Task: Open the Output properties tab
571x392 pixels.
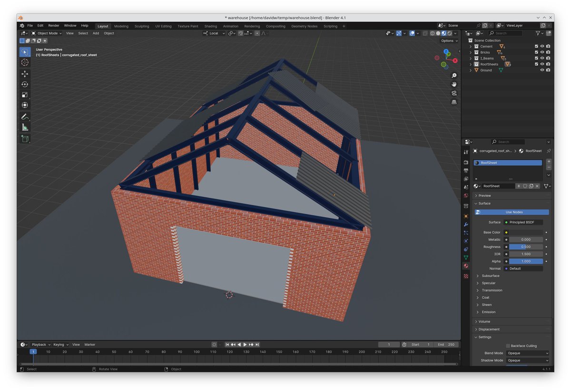Action: pos(466,170)
